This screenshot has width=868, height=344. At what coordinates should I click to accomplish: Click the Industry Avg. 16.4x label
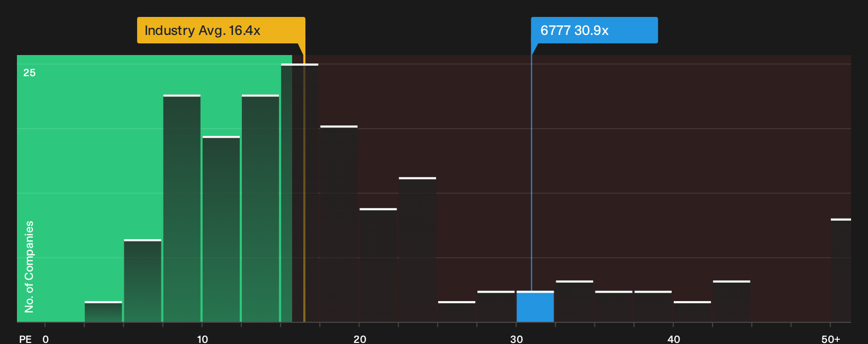(x=221, y=30)
